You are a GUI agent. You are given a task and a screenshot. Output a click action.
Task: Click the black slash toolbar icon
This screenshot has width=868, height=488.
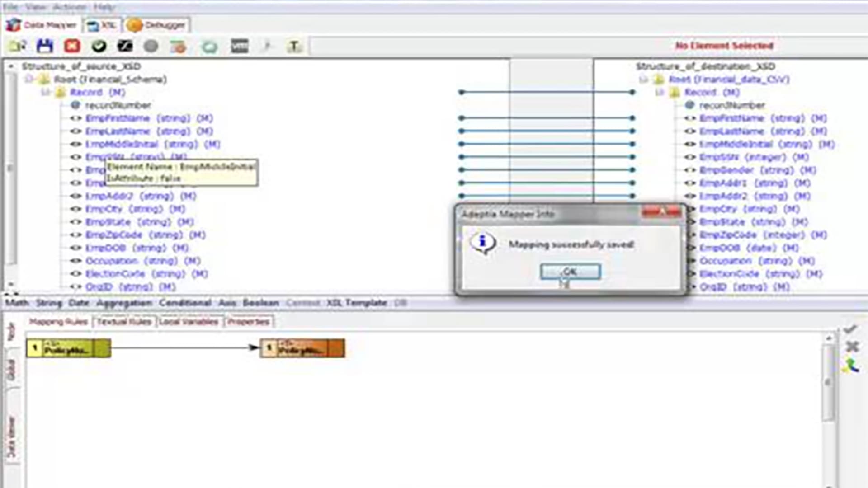pos(125,46)
